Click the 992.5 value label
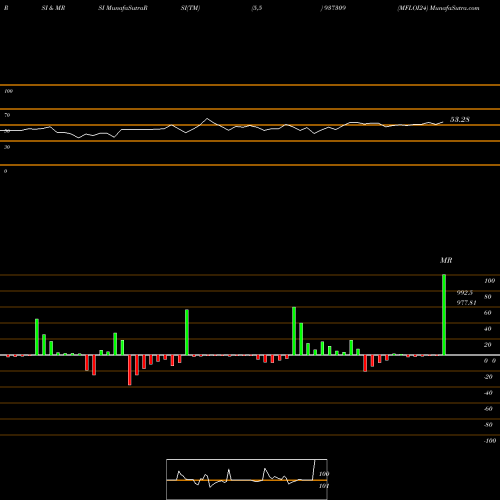 point(465,293)
